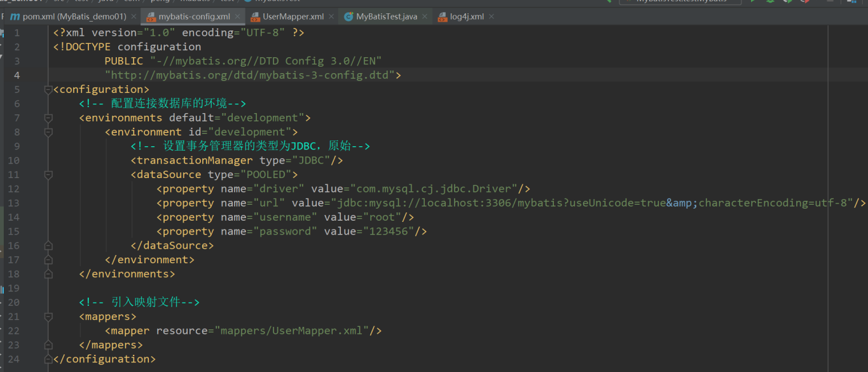
Task: Click line number 13 in the gutter
Action: (x=14, y=203)
